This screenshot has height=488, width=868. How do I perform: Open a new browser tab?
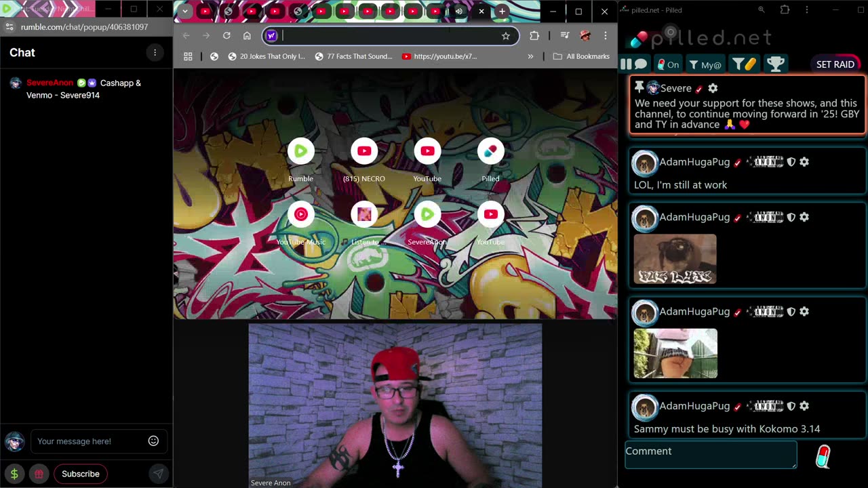coord(502,11)
